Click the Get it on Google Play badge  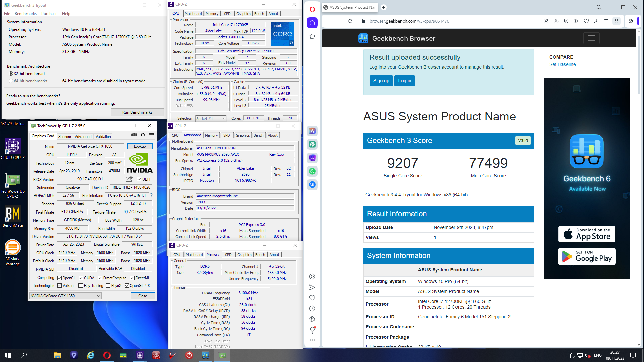tap(587, 256)
